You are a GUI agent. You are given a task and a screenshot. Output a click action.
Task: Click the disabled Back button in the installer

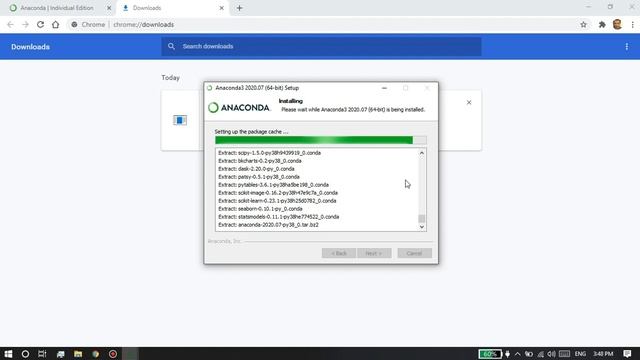pyautogui.click(x=339, y=253)
